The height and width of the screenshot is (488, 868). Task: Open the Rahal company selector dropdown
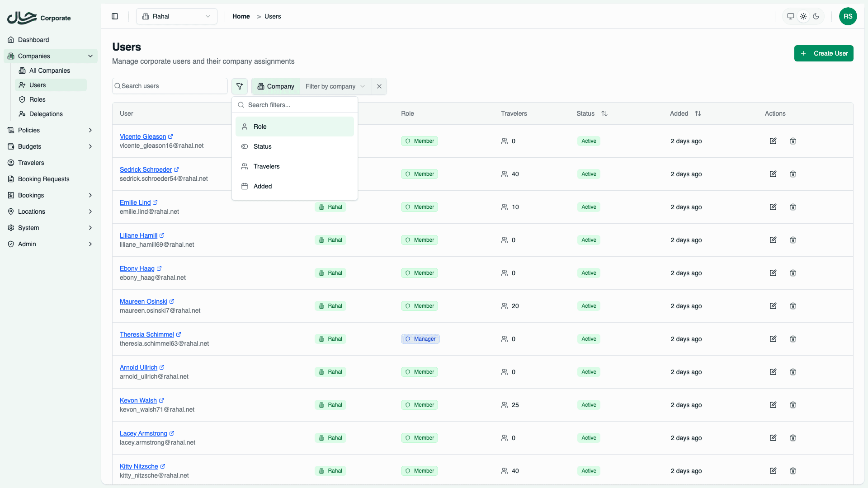(x=176, y=16)
